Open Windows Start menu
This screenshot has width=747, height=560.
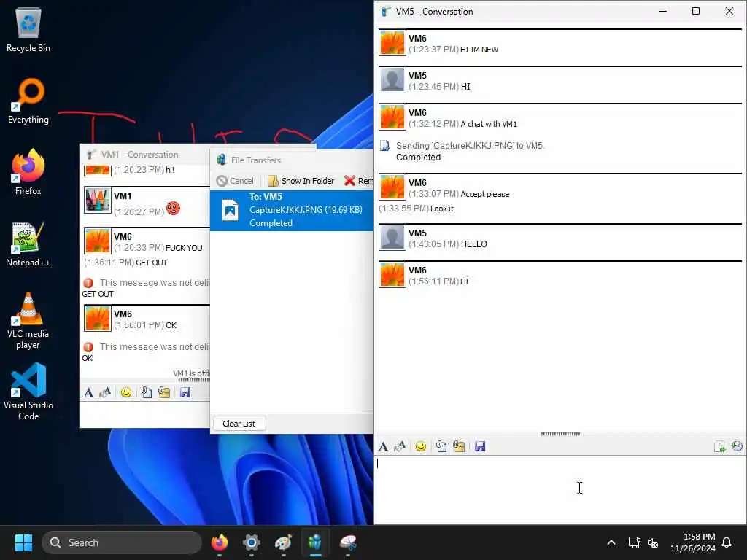pyautogui.click(x=23, y=542)
